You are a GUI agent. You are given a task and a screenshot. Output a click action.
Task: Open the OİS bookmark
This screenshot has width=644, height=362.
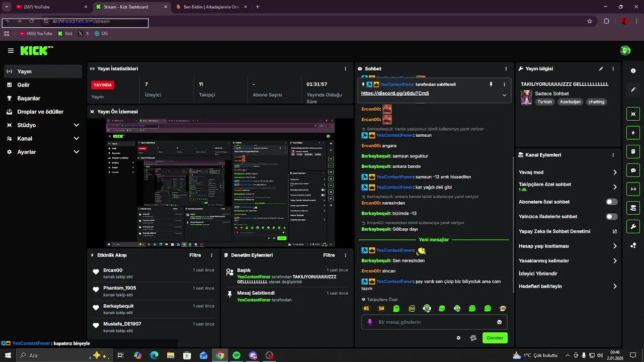pyautogui.click(x=101, y=34)
